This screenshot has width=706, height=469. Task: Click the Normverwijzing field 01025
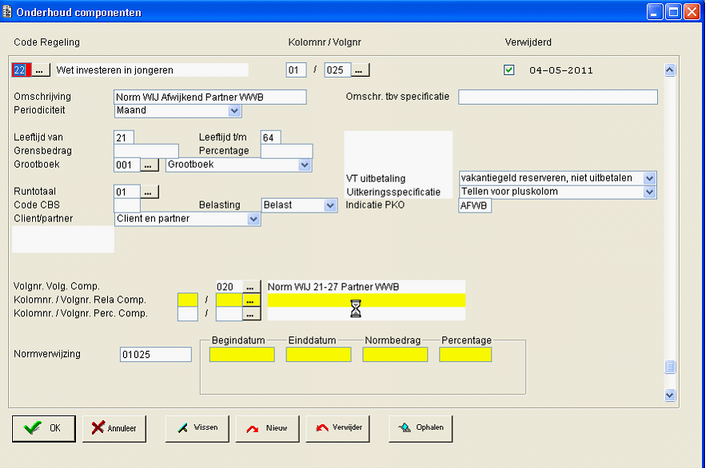(x=156, y=355)
